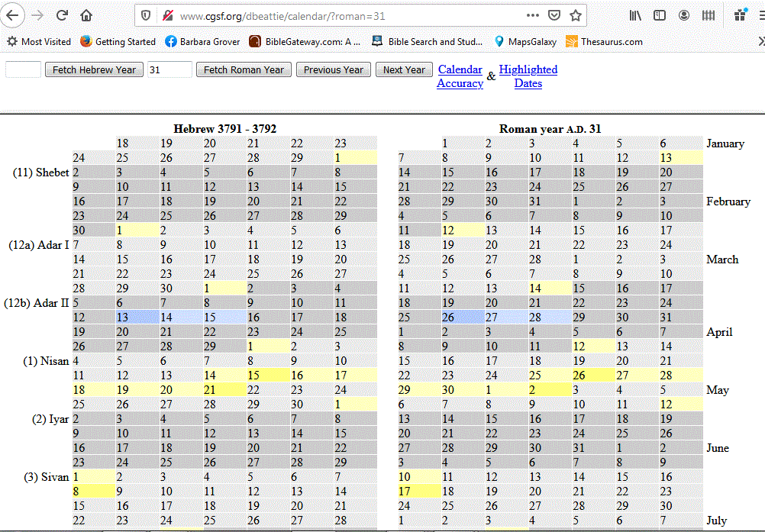Screen dimensions: 765x532
Task: Open the Highlighted Dates link
Action: click(x=528, y=76)
